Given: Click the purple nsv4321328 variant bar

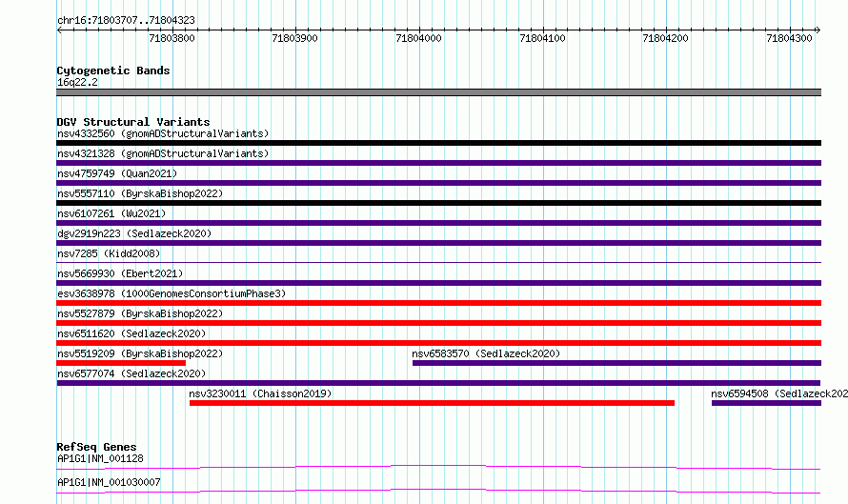Looking at the screenshot, I should [x=438, y=163].
